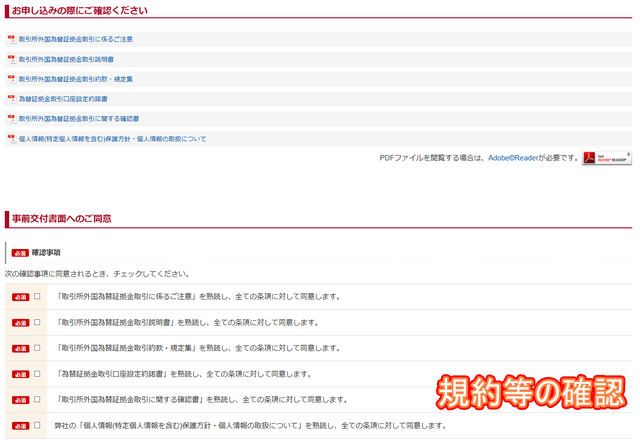Screen dimensions: 640x446
Task: Click PDF icon beside 取引所外国為替証拠金取引に係るご注意
Action: tap(11, 39)
